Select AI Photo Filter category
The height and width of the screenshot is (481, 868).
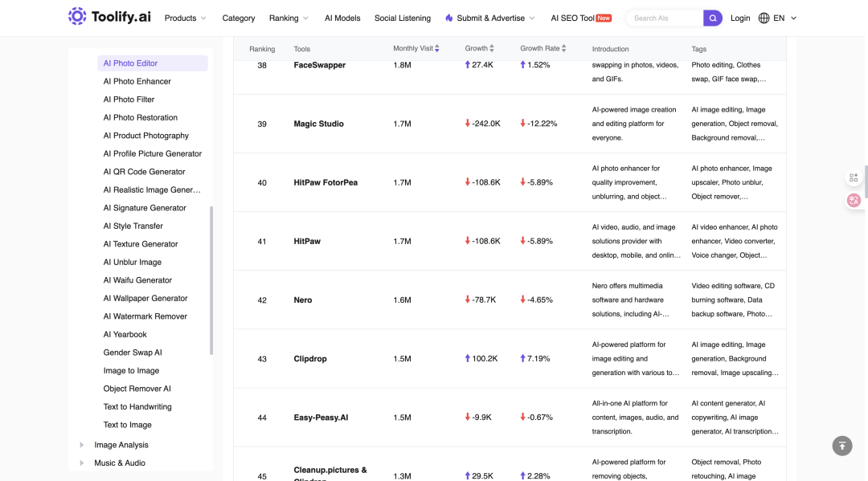tap(129, 100)
